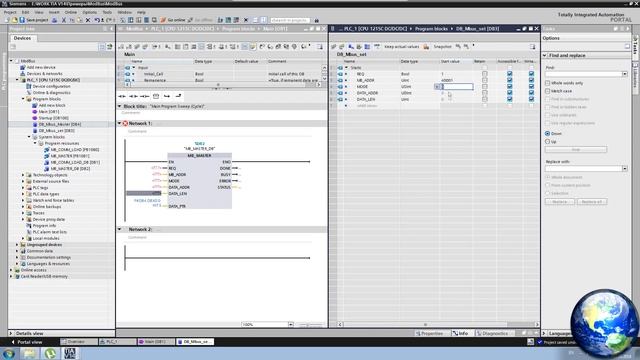Insert a normally open contact
This screenshot has height=360, width=640.
122,96
